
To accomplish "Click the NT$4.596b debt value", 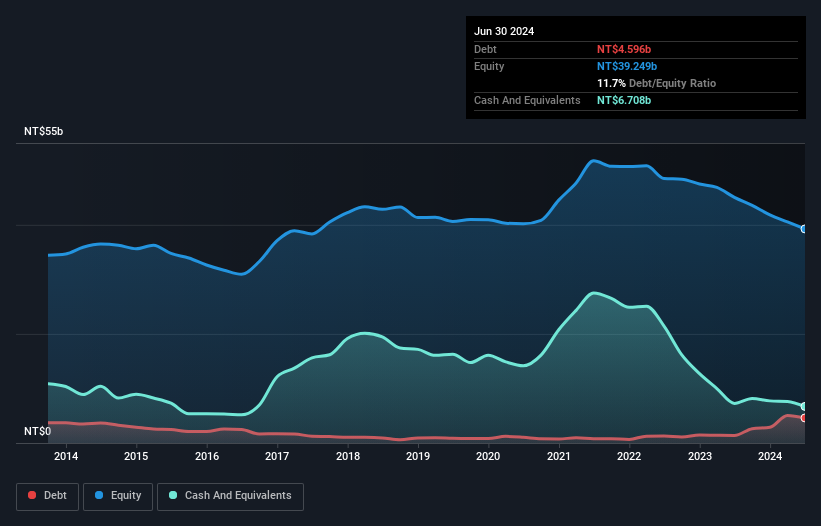I will point(624,49).
